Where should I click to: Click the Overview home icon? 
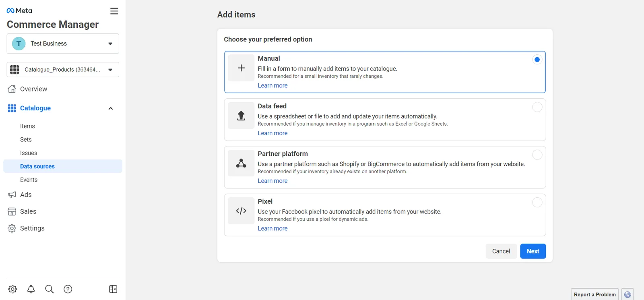tap(12, 89)
